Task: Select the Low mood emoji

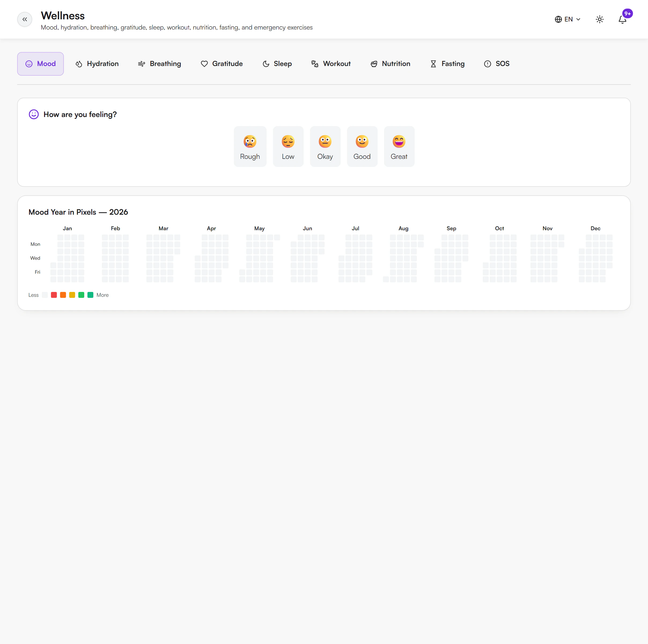Action: [288, 146]
